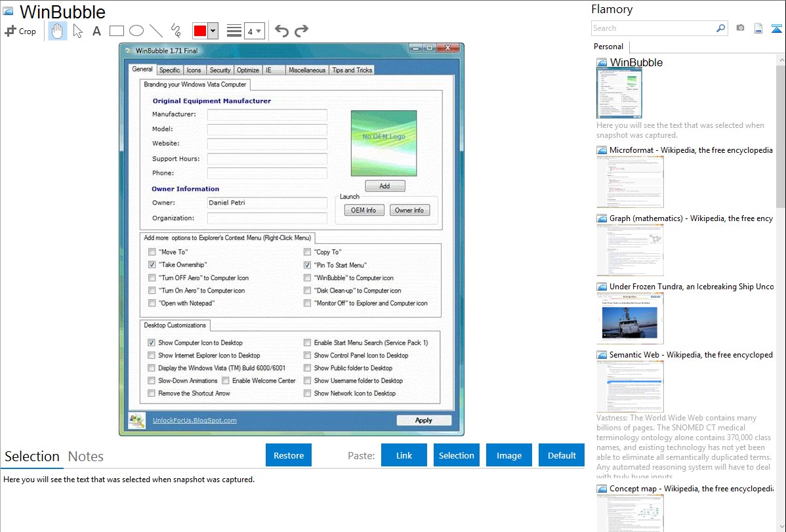Image resolution: width=786 pixels, height=532 pixels.
Task: Open the Personal tab
Action: [x=608, y=47]
